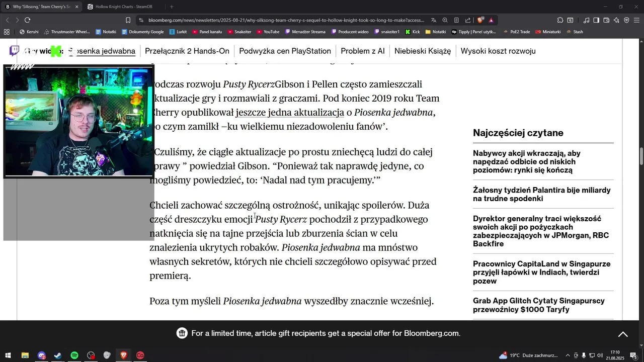Show hidden system tray icons
644x362 pixels.
coord(568,355)
